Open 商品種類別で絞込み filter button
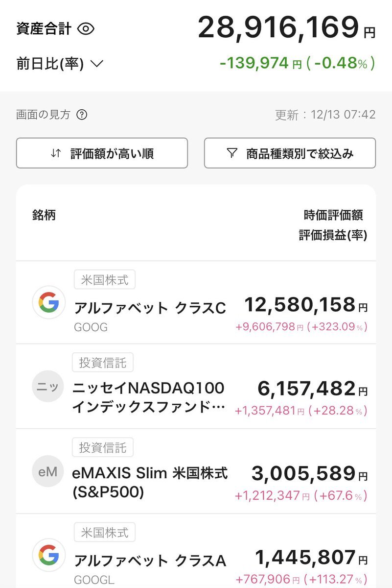392x588 pixels. tap(290, 153)
